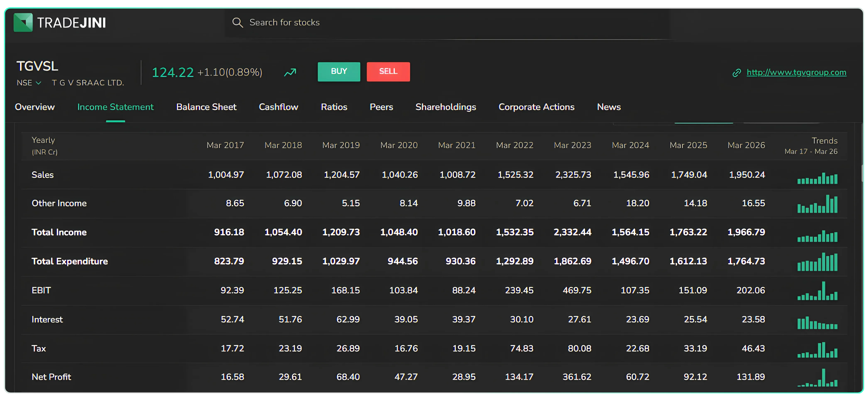The height and width of the screenshot is (400, 868).
Task: Go to the Cashflow tab
Action: point(278,107)
